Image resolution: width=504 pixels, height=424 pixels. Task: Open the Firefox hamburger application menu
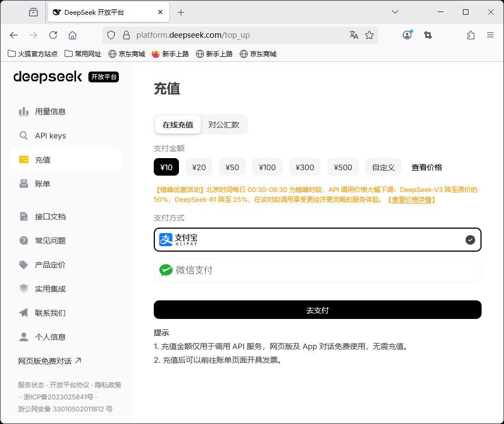490,35
